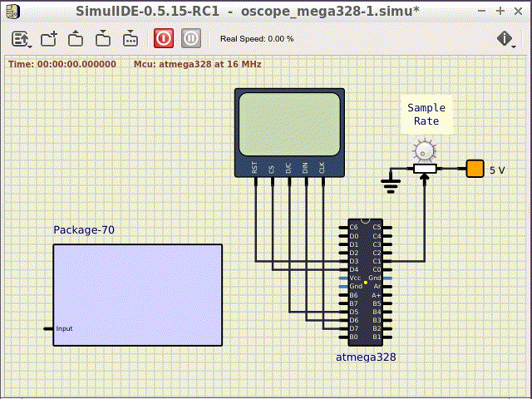Click pin D0 on the atmega328
Screen dimensions: 532x399
(343, 236)
